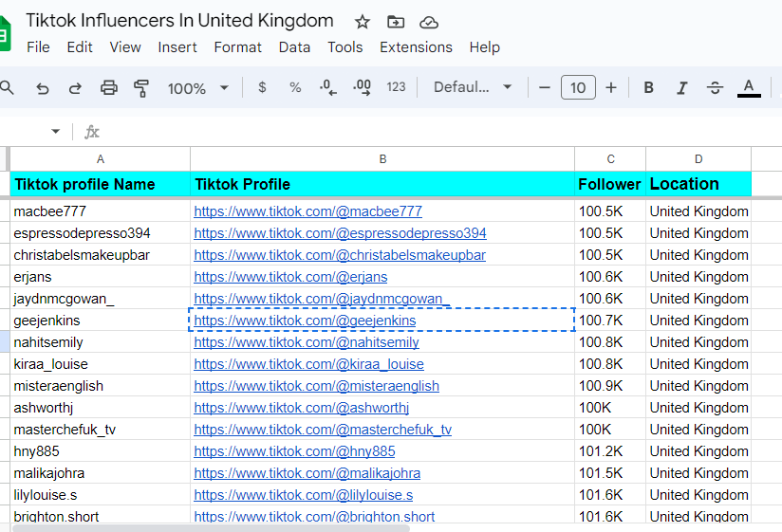Select the 101.5K follower cell

point(610,473)
